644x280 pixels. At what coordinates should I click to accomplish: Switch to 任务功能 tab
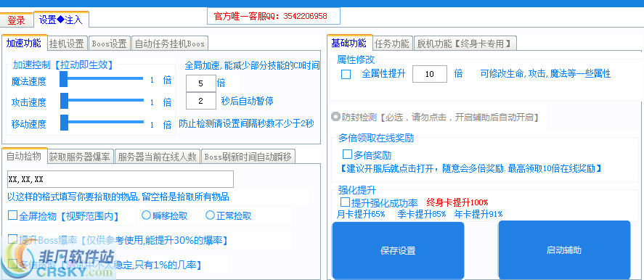392,44
